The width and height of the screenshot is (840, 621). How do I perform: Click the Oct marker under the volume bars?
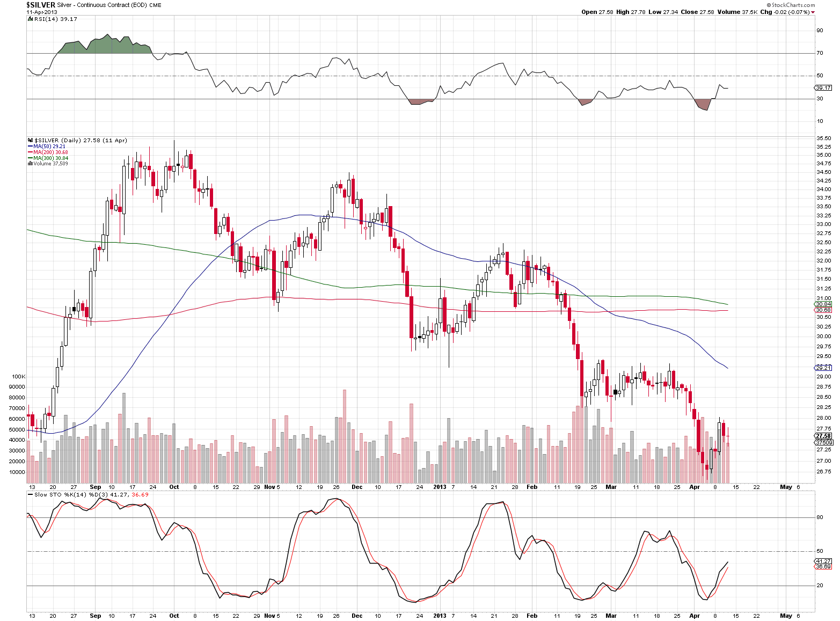[174, 487]
